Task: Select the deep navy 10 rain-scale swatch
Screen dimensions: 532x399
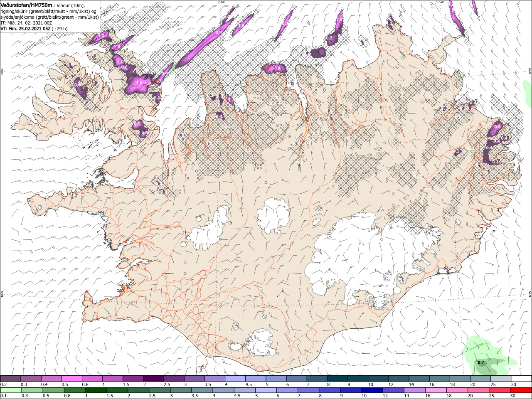Action: (x=372, y=390)
